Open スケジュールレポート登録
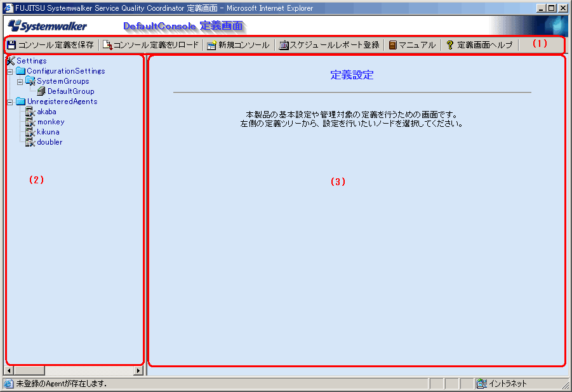The height and width of the screenshot is (392, 572). (x=335, y=45)
